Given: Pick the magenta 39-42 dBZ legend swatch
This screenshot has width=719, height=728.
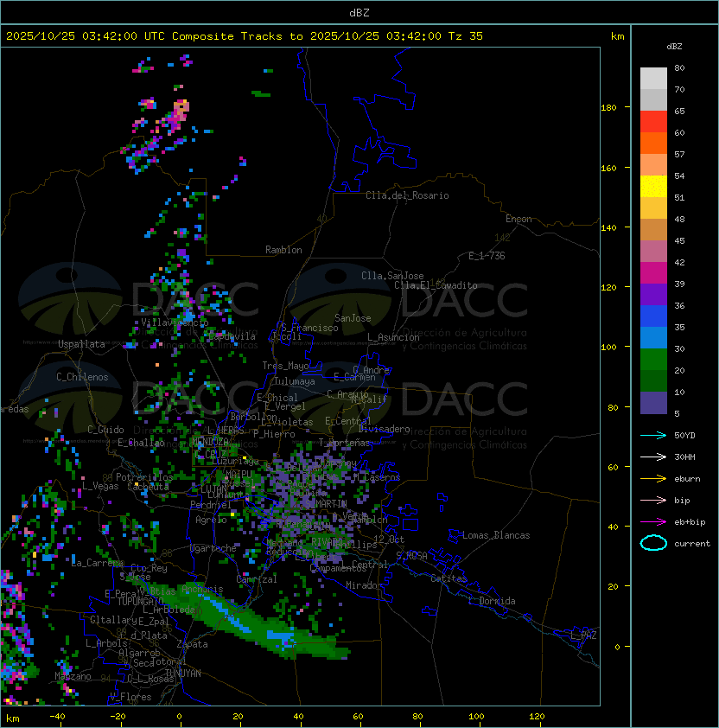Looking at the screenshot, I should click(653, 273).
